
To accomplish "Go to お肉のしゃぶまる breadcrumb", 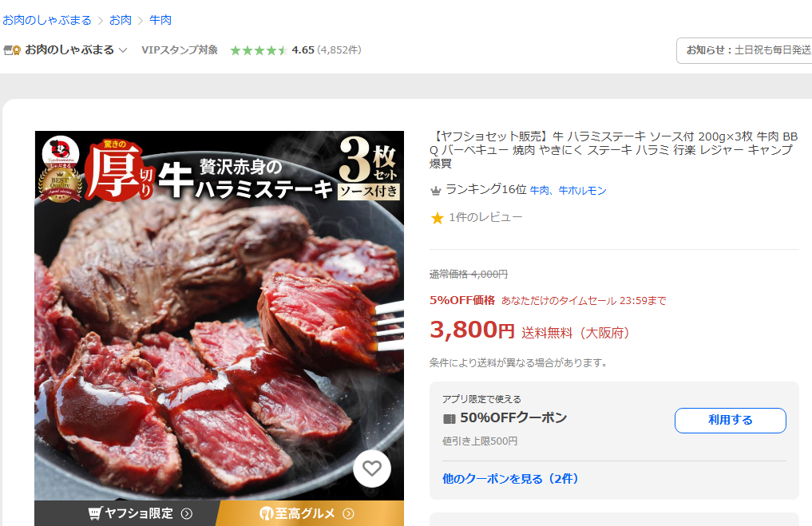I will 46,20.
